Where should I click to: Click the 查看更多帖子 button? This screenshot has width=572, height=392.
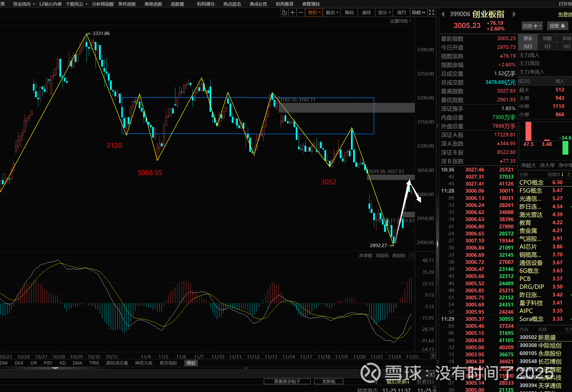click(287, 382)
